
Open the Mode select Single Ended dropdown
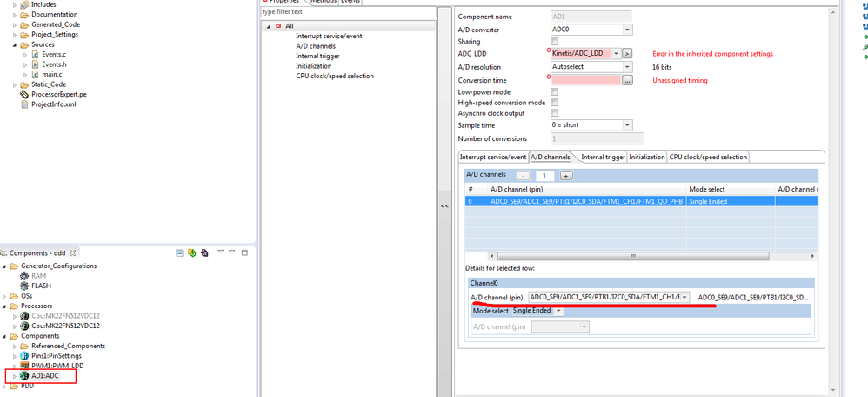tap(558, 311)
